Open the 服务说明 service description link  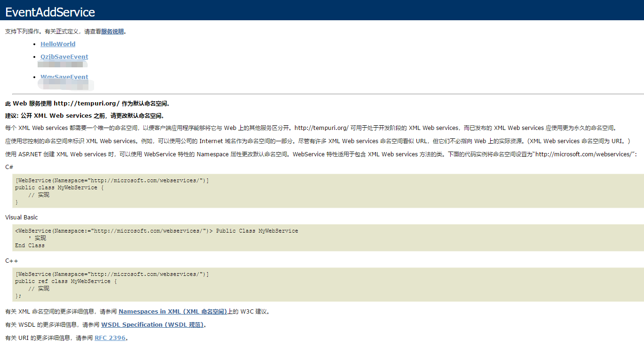[111, 31]
